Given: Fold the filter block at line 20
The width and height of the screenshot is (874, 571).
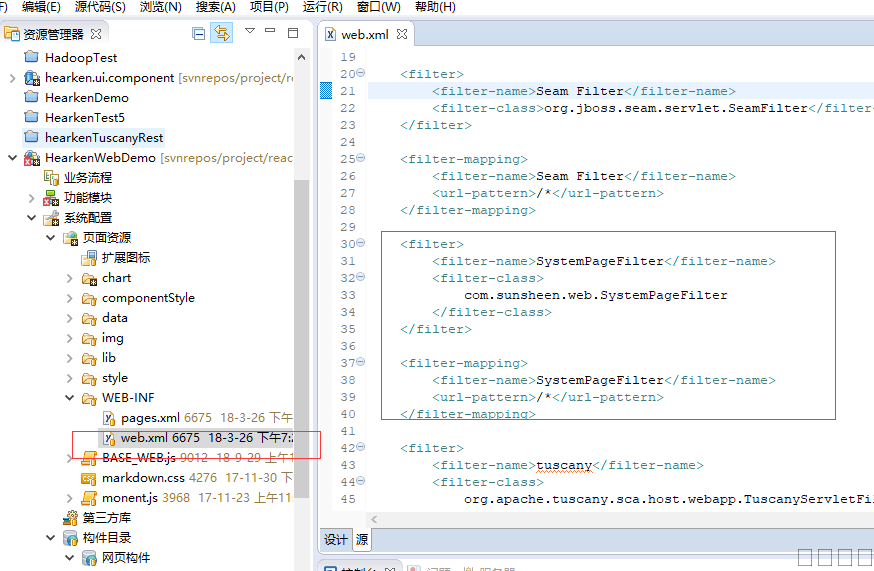Looking at the screenshot, I should 361,74.
